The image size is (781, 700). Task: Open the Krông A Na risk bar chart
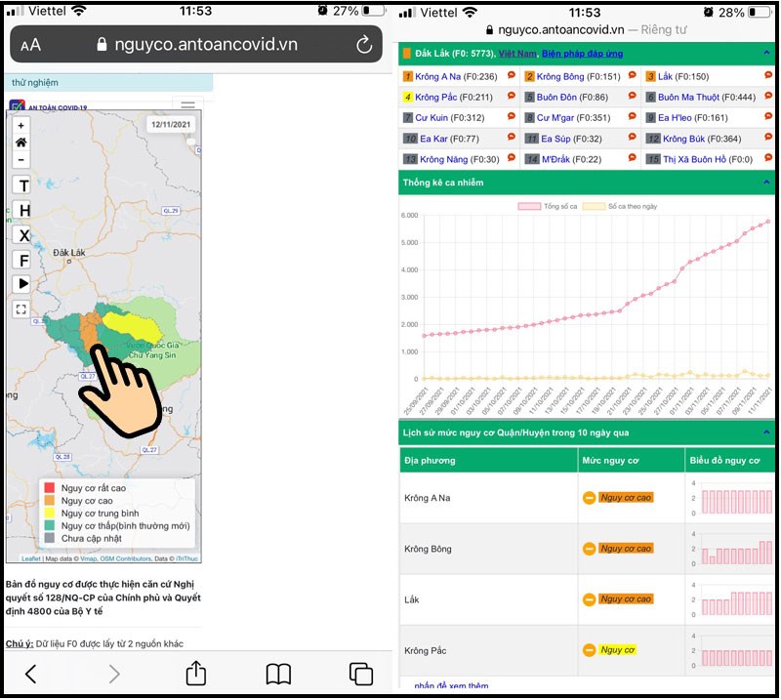731,498
